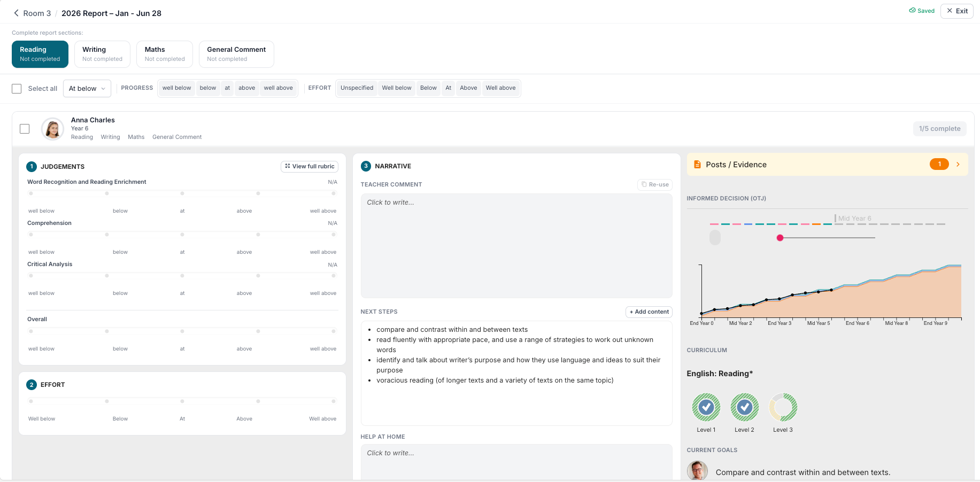Click View full rubric button
Viewport: 980px width, 482px height.
[x=310, y=166]
